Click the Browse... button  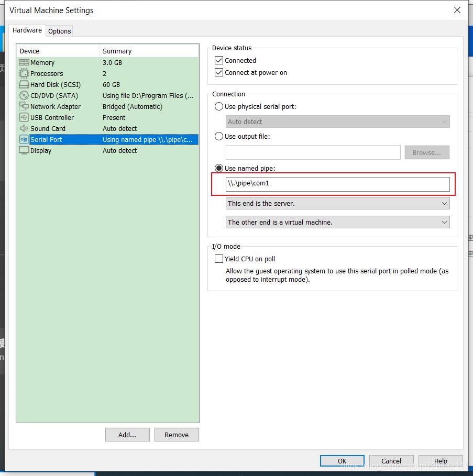[427, 152]
